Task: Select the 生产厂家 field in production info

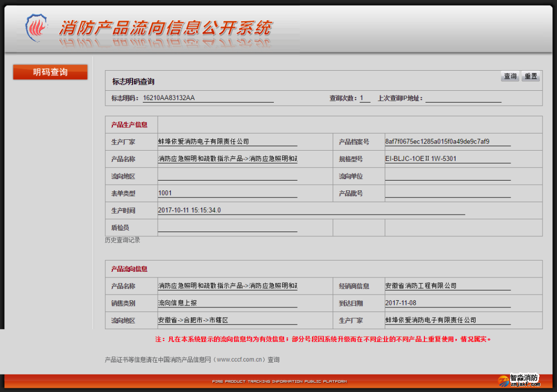Action: (227, 142)
